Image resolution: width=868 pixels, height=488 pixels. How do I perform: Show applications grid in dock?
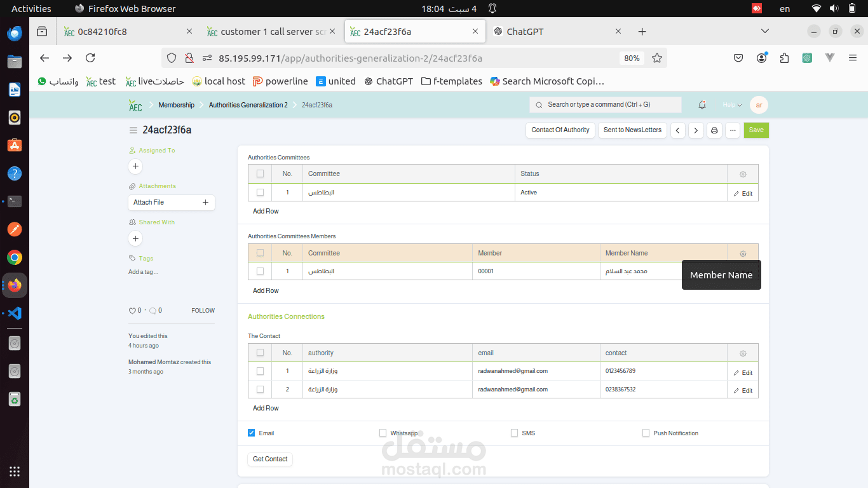click(15, 471)
